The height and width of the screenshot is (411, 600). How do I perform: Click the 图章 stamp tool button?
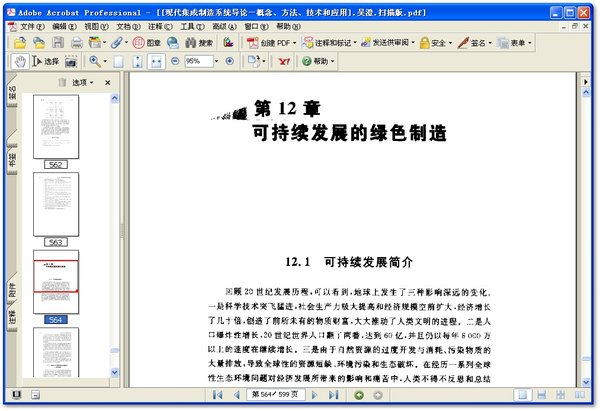pyautogui.click(x=147, y=42)
